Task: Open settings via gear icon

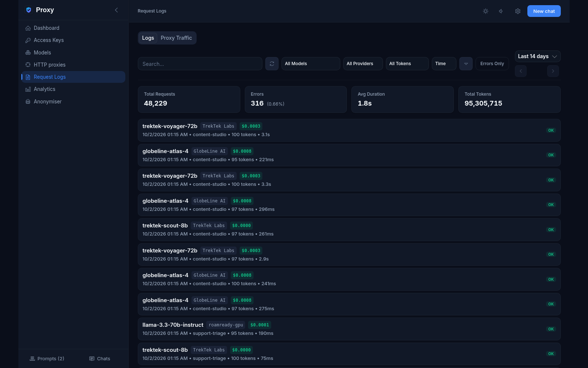Action: (517, 11)
